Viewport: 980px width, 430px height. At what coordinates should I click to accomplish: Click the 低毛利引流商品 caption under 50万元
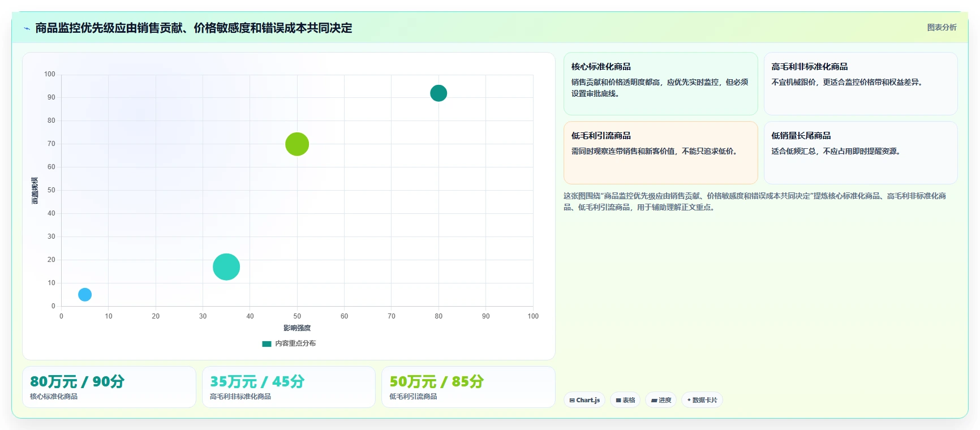(413, 397)
